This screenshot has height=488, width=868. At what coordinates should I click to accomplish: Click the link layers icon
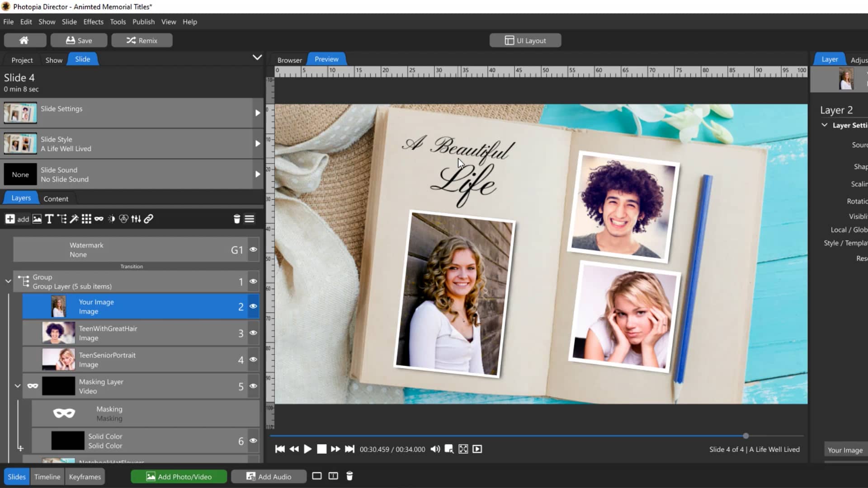tap(149, 219)
